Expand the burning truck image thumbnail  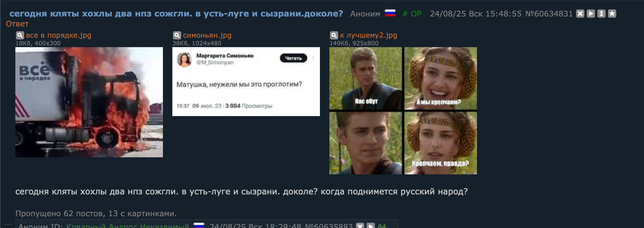(89, 102)
